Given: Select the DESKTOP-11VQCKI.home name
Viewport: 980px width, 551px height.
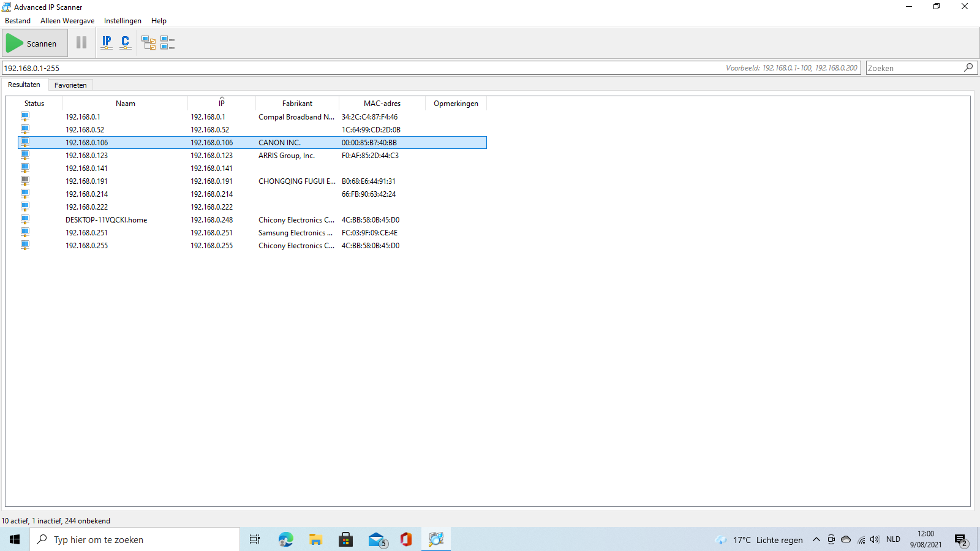Looking at the screenshot, I should click(x=106, y=220).
